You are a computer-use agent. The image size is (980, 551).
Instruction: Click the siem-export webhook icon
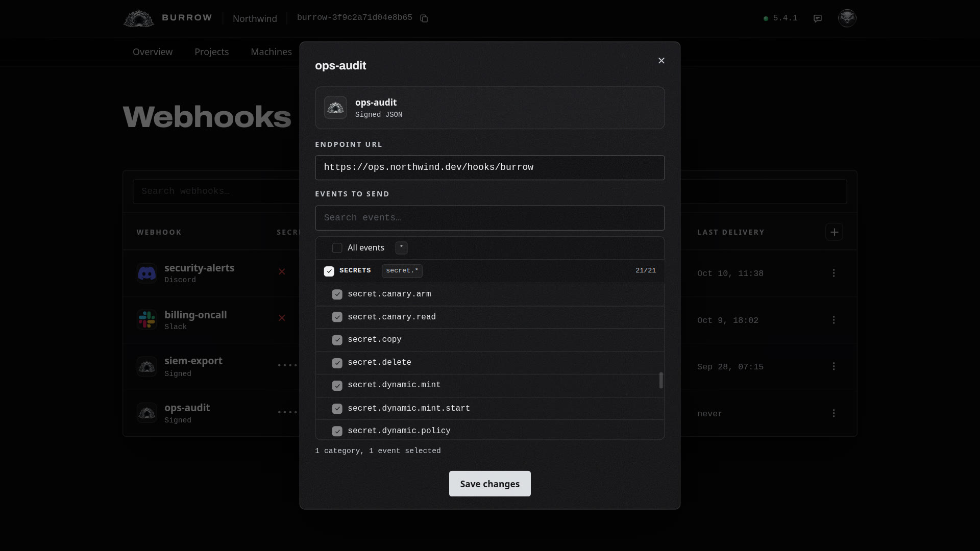(146, 366)
